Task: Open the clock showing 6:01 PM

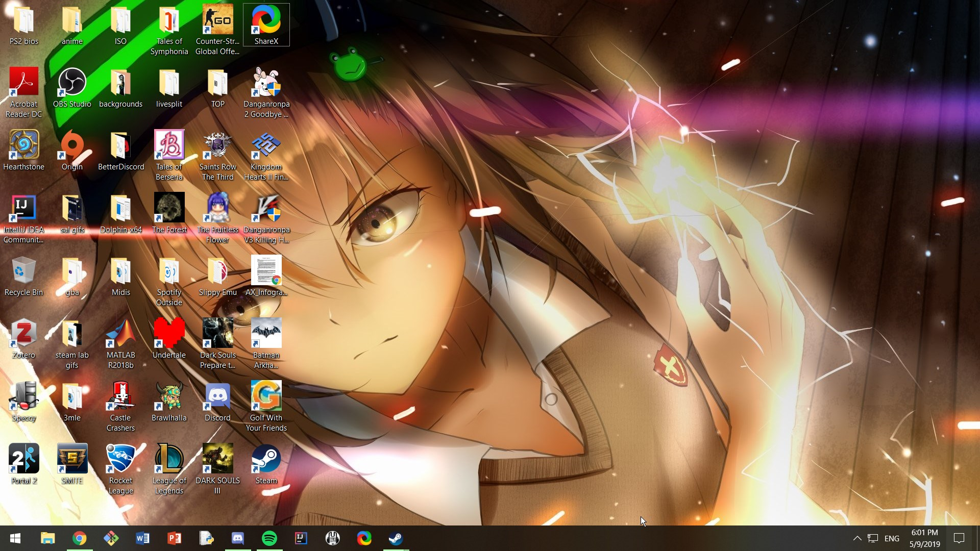Action: point(924,538)
